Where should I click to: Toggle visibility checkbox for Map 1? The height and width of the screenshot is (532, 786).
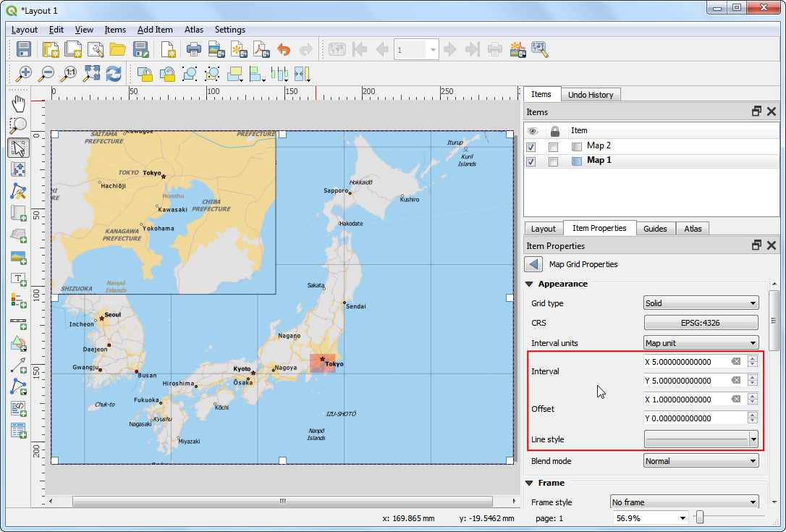point(531,161)
